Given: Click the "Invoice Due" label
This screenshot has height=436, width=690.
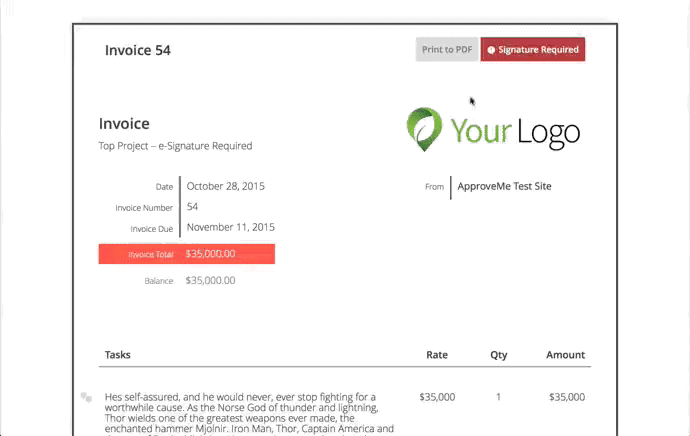Looking at the screenshot, I should (151, 229).
